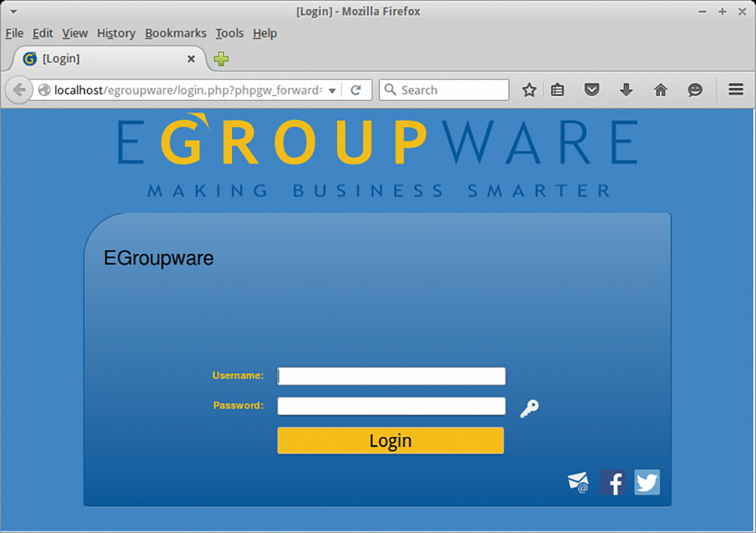Click inside the Password field
This screenshot has width=756, height=533.
(391, 406)
